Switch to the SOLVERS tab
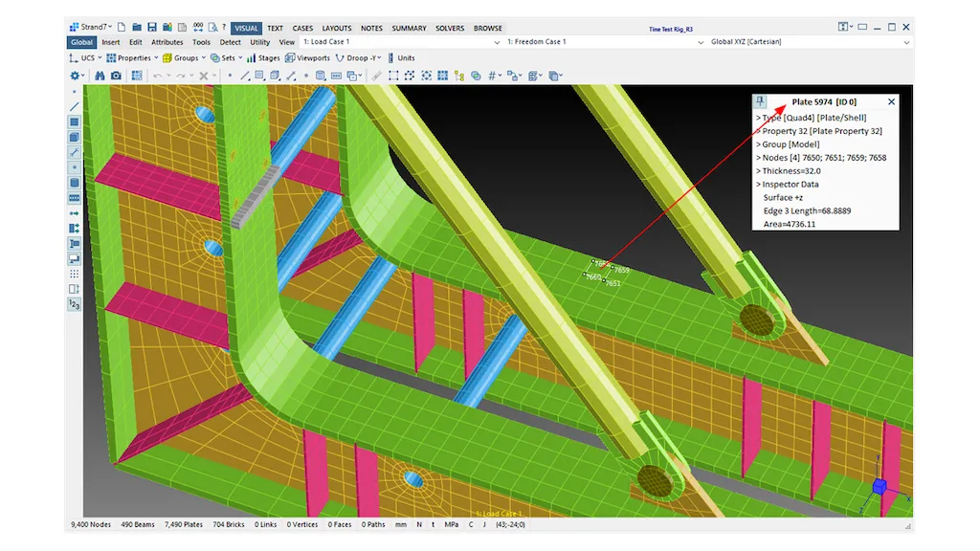This screenshot has height=551, width=980. [x=450, y=28]
